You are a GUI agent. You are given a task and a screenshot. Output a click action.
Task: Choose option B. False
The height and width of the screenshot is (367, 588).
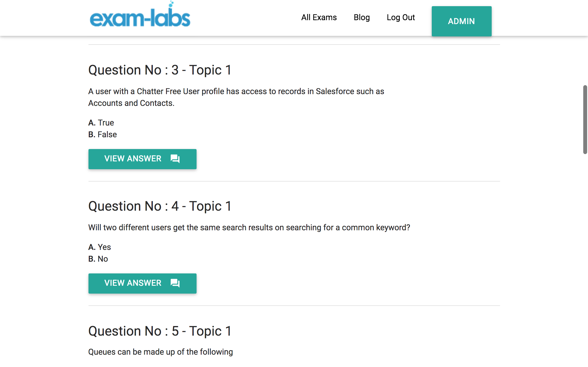pos(102,134)
